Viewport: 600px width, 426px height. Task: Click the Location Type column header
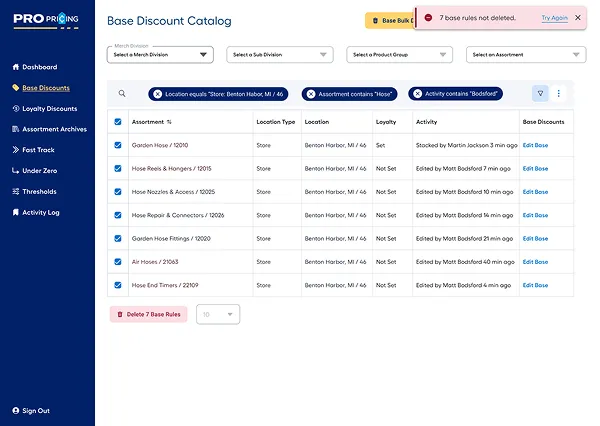[x=276, y=122]
